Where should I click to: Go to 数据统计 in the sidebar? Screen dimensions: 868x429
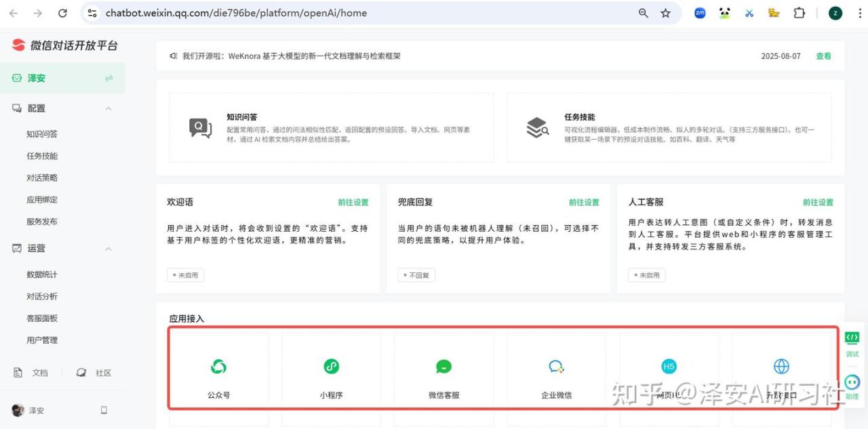click(42, 274)
